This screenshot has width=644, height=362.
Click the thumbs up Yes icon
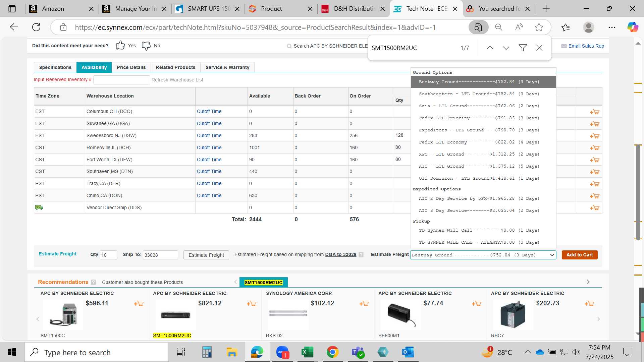click(120, 45)
